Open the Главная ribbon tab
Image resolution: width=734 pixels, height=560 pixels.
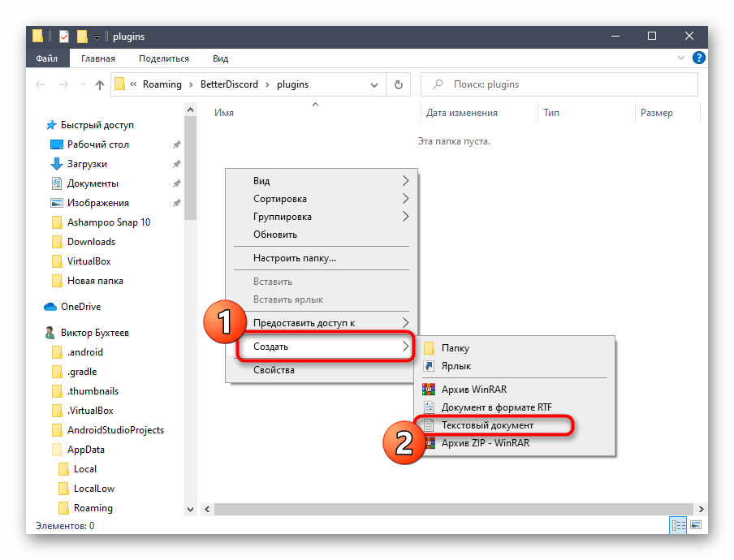[x=97, y=58]
